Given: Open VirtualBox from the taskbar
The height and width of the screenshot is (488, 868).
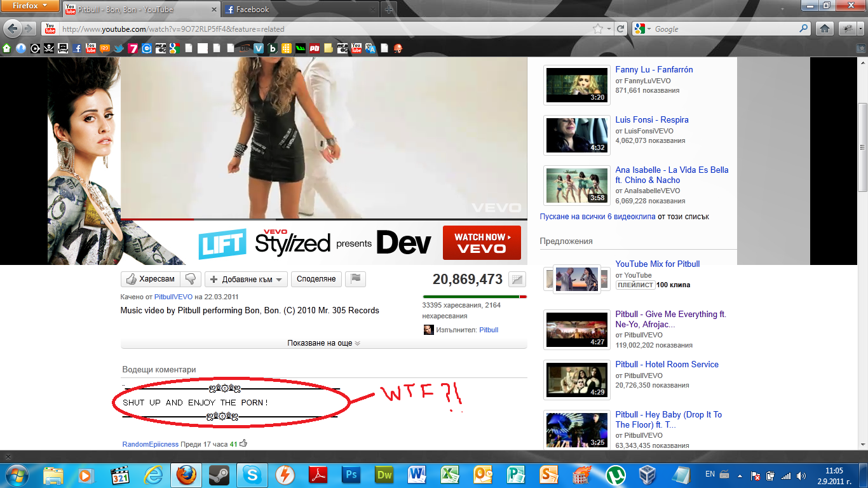Looking at the screenshot, I should coord(649,475).
